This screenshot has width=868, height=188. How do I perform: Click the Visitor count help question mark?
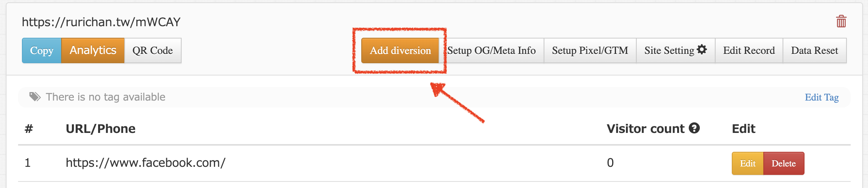(694, 128)
